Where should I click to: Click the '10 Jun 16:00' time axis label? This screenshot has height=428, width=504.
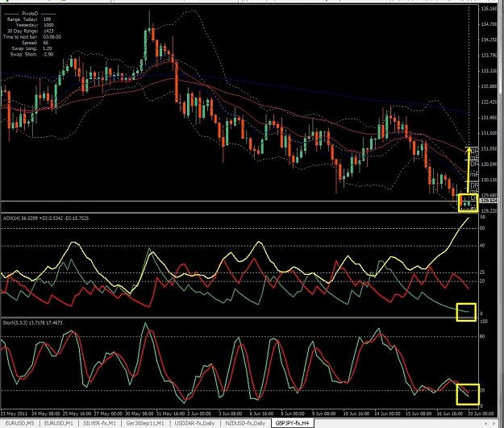[x=356, y=413]
